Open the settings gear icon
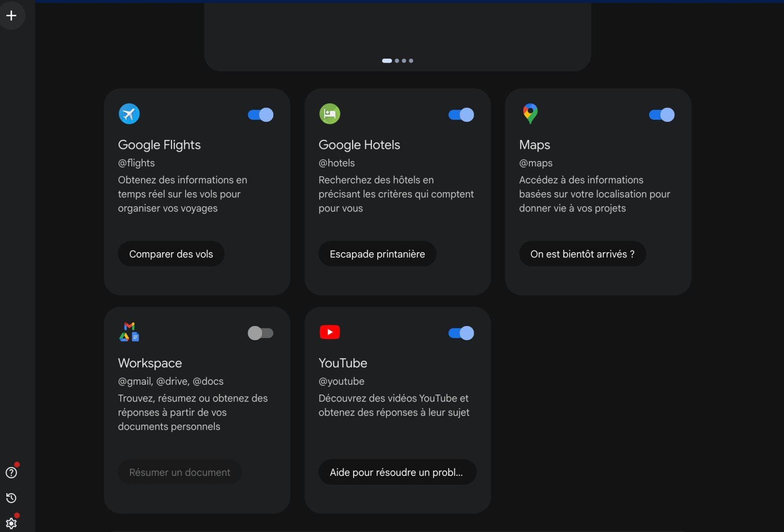 coord(11,523)
